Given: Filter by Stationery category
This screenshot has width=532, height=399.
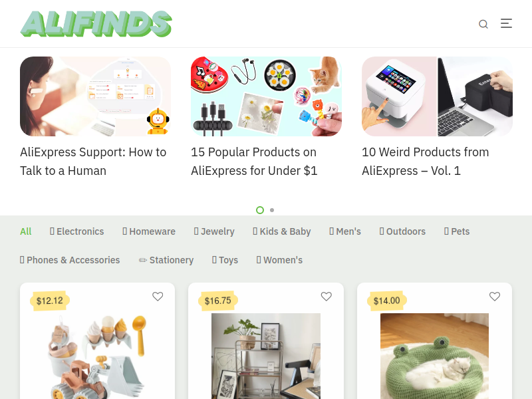Looking at the screenshot, I should [166, 260].
